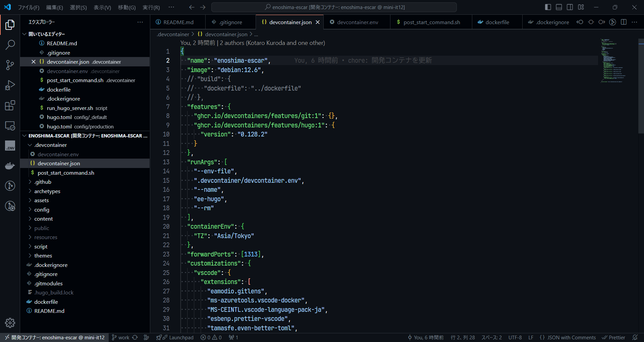Open the Source Control view
644x342 pixels.
(x=10, y=65)
